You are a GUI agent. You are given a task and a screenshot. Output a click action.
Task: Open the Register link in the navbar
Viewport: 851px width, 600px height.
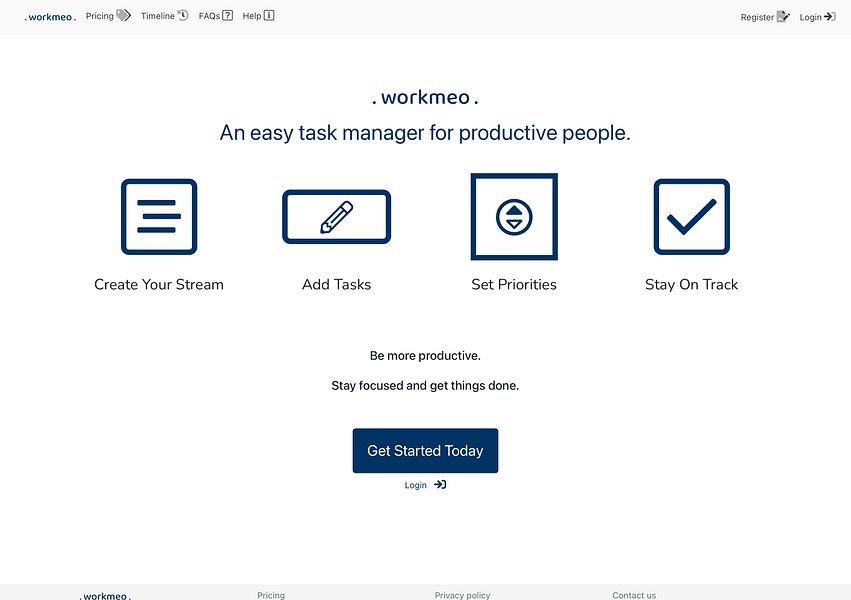tap(757, 17)
